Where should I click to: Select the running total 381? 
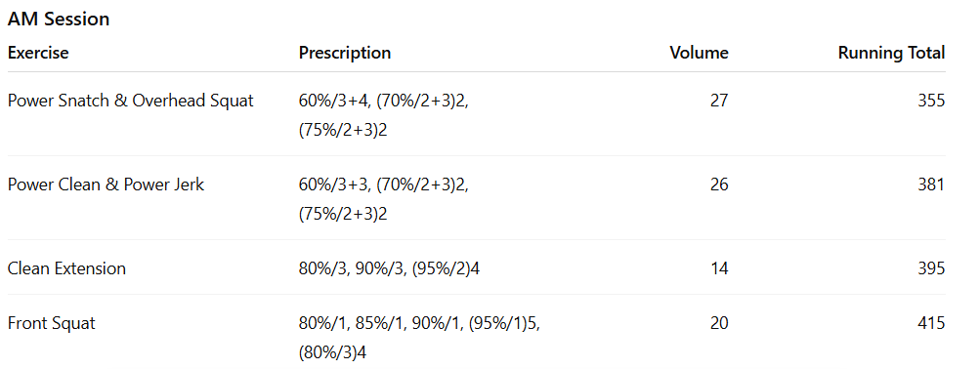coord(932,184)
